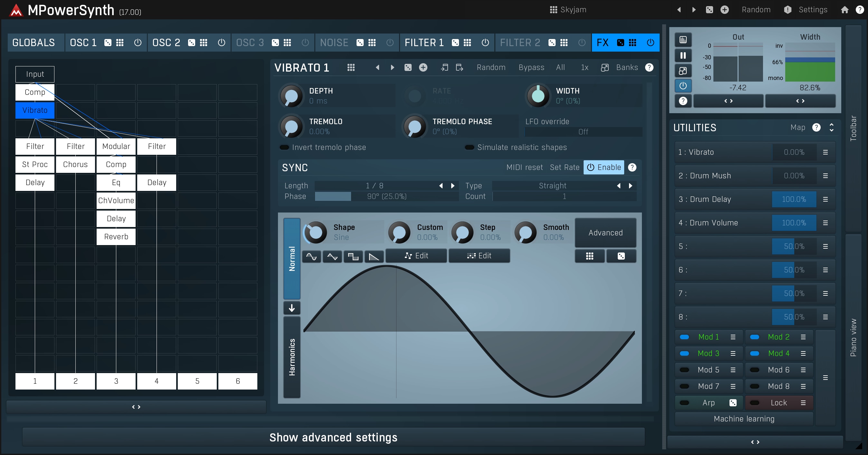Viewport: 868px width, 455px height.
Task: Open the Harmonics vertical tab
Action: coord(292,357)
